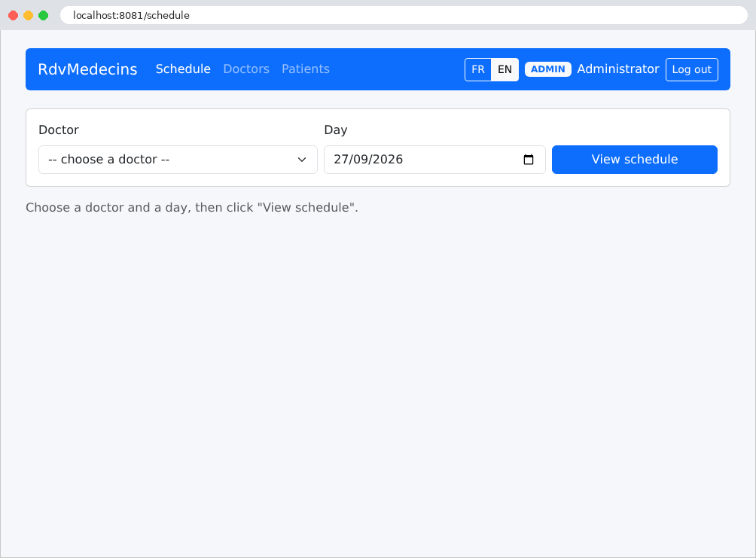Click the "Choose a doctor and a day" hint text
The image size is (756, 558).
coord(192,207)
